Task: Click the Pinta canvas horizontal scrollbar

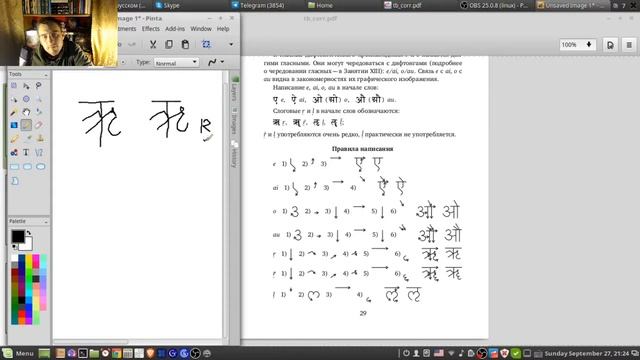Action: [91, 342]
